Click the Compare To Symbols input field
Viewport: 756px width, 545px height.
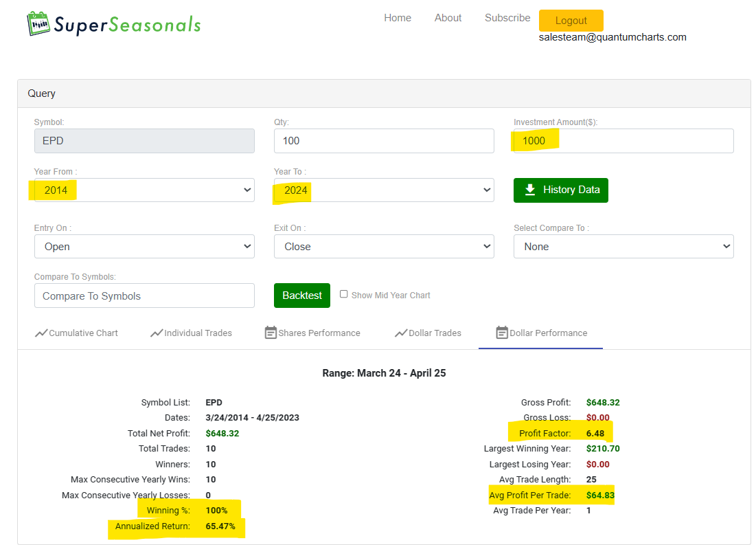144,296
